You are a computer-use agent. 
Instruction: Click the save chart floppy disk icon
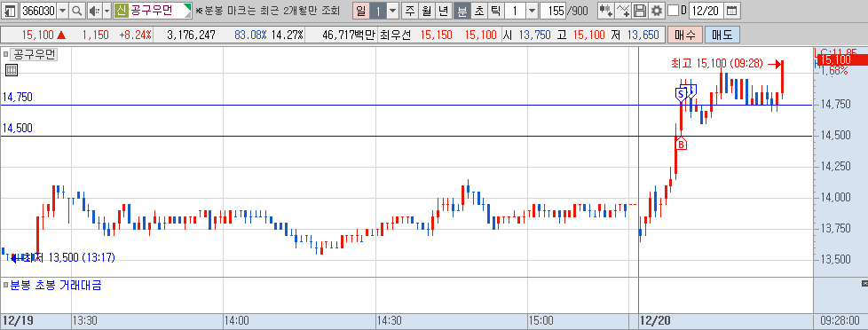click(x=640, y=10)
